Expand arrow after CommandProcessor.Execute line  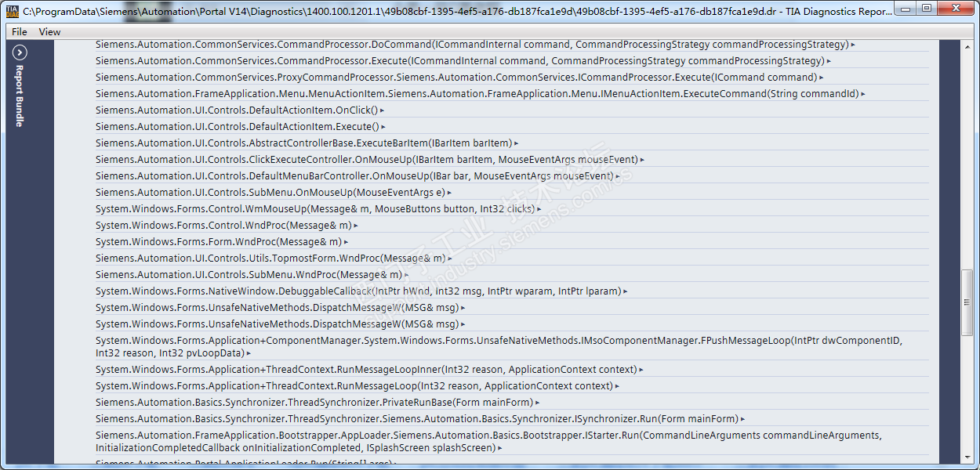click(829, 62)
